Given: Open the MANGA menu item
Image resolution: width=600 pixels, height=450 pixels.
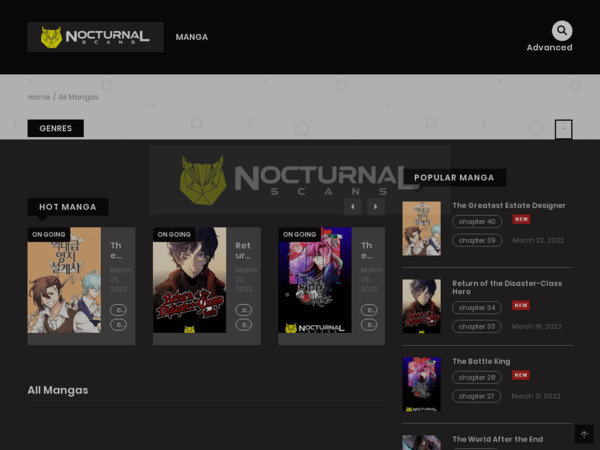Looking at the screenshot, I should [x=192, y=37].
